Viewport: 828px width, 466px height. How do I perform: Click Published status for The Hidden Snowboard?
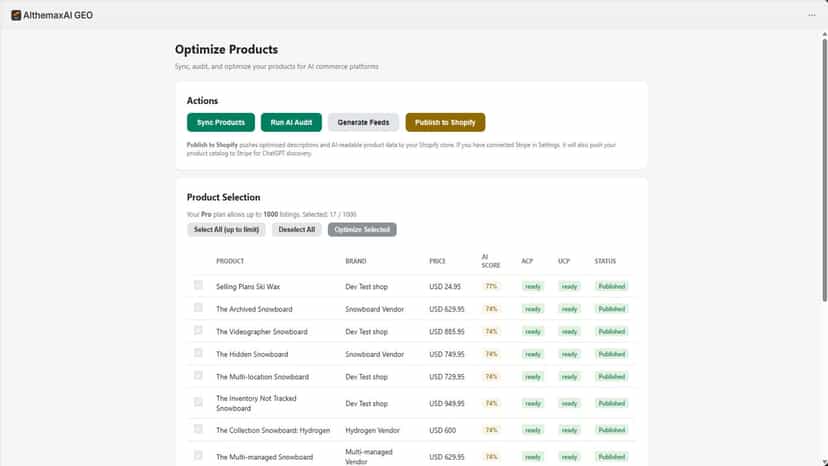click(x=611, y=355)
